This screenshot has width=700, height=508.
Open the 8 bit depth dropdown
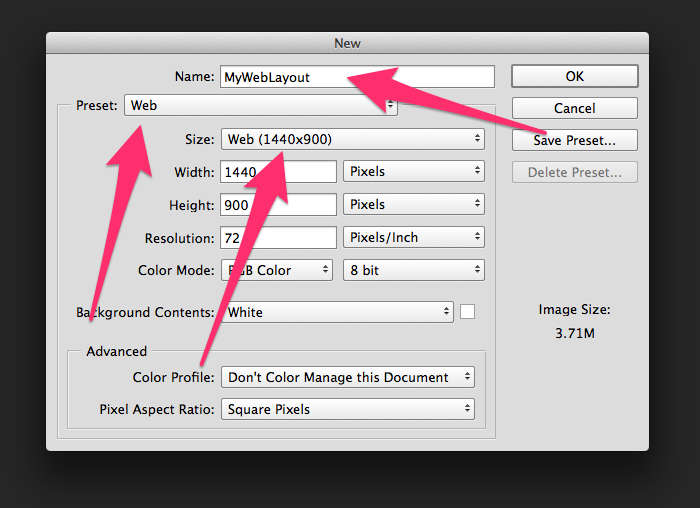point(414,270)
